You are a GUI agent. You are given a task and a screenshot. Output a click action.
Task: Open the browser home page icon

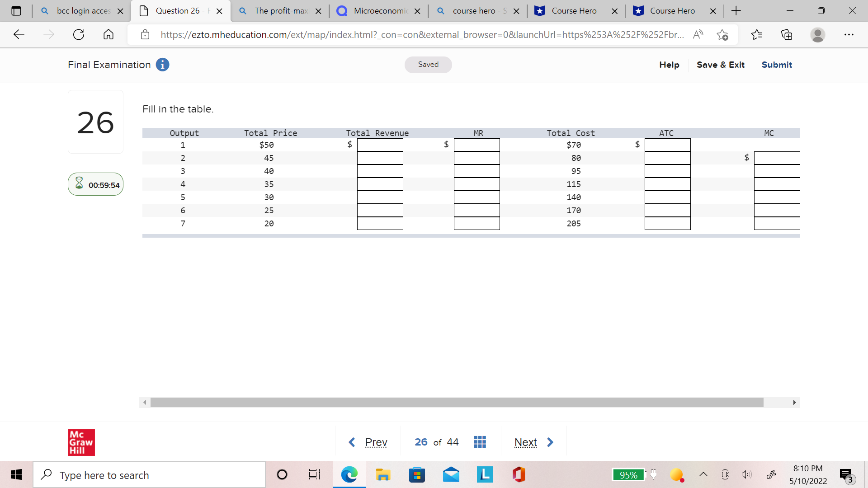[x=108, y=35]
